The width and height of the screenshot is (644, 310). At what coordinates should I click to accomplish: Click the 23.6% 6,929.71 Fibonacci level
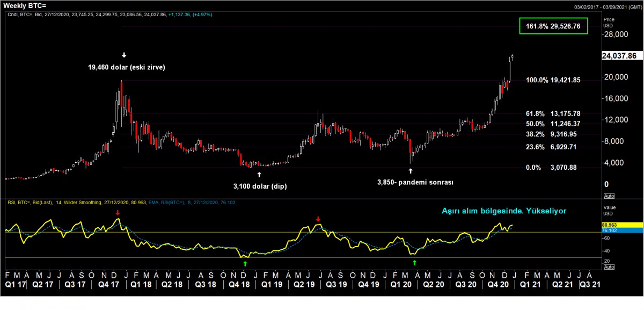[x=553, y=147]
